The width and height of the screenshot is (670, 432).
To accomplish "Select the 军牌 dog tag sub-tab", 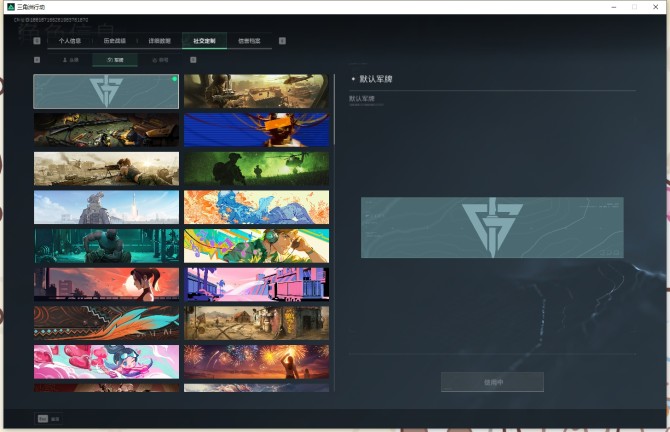I will (x=115, y=60).
